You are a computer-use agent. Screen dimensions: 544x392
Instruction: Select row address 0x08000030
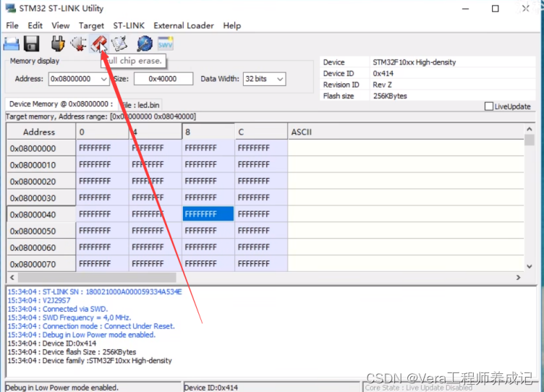pos(41,197)
